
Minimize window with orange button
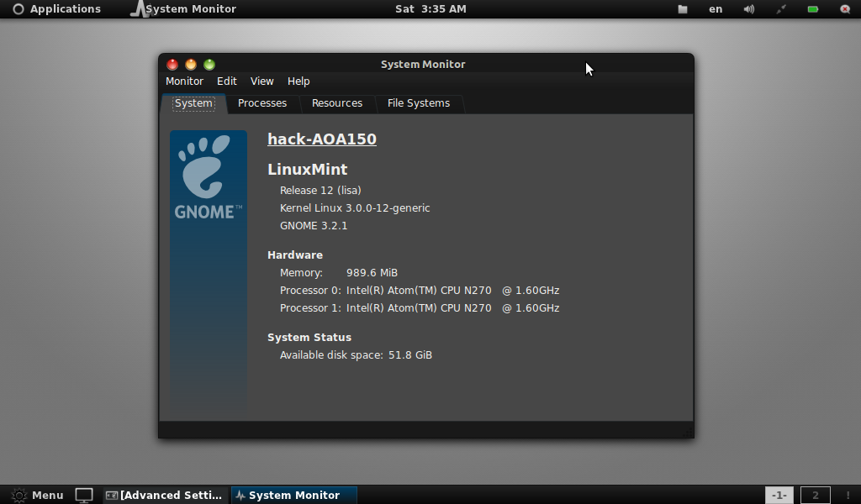pos(191,65)
